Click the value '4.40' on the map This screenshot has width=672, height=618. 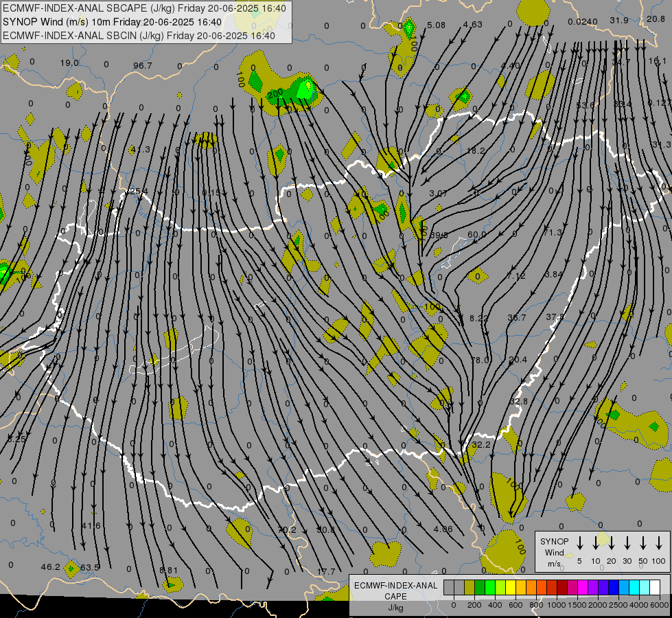click(x=510, y=66)
